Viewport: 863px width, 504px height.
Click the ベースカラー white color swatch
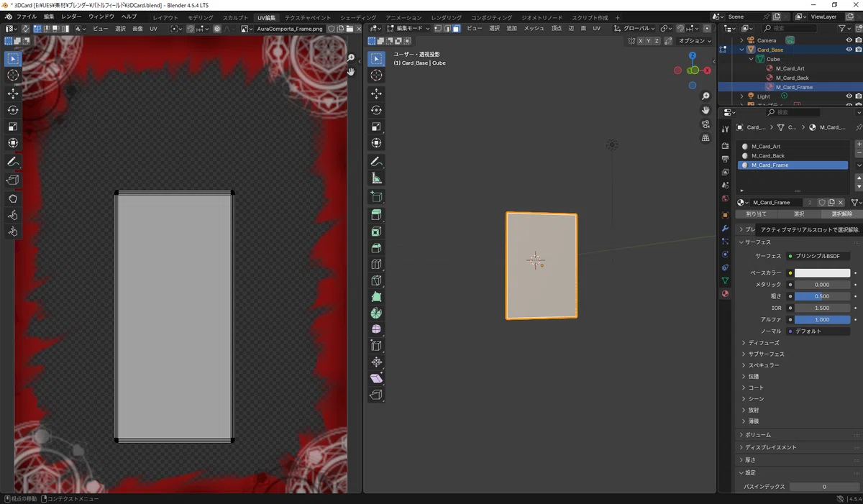coord(822,273)
